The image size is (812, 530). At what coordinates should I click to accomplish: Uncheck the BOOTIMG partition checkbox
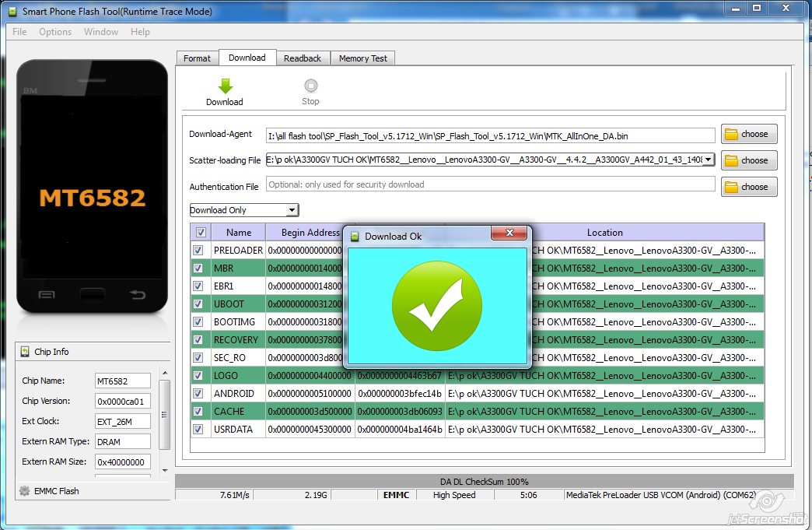coord(198,321)
